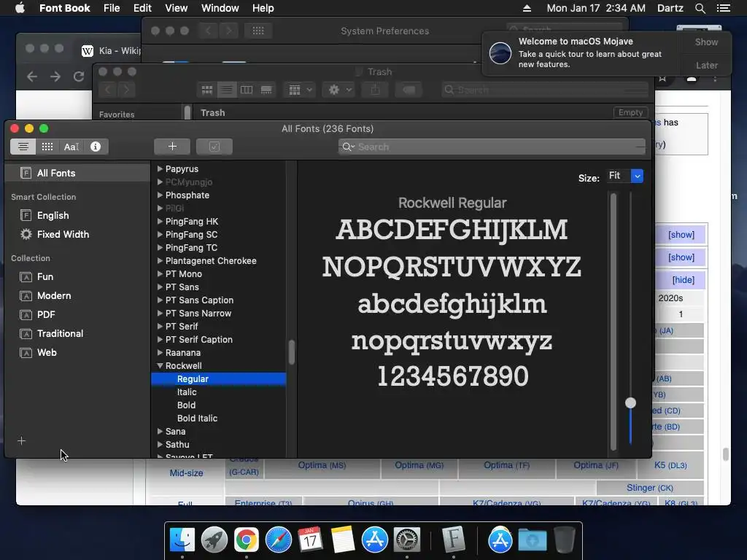This screenshot has width=747, height=560.
Task: Click Stinger (CK) link in Wikipedia page
Action: (650, 488)
